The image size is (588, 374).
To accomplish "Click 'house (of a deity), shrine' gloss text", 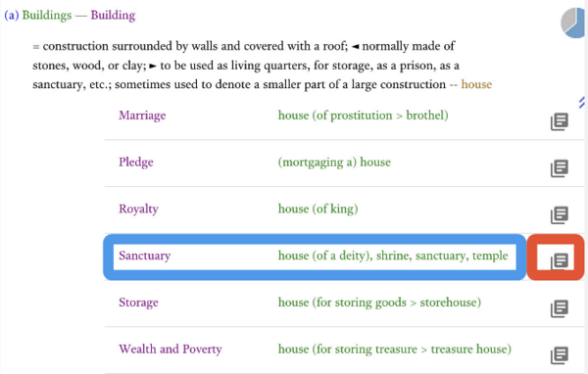I will 344,256.
